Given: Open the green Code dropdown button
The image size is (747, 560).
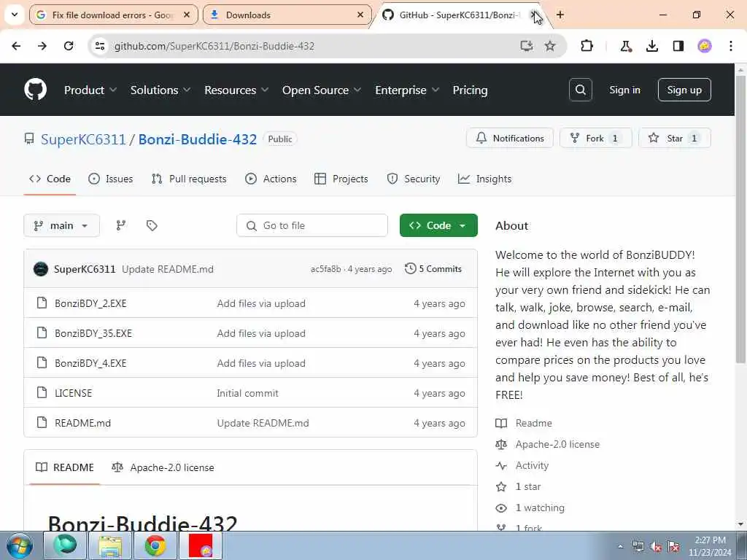Looking at the screenshot, I should [438, 225].
